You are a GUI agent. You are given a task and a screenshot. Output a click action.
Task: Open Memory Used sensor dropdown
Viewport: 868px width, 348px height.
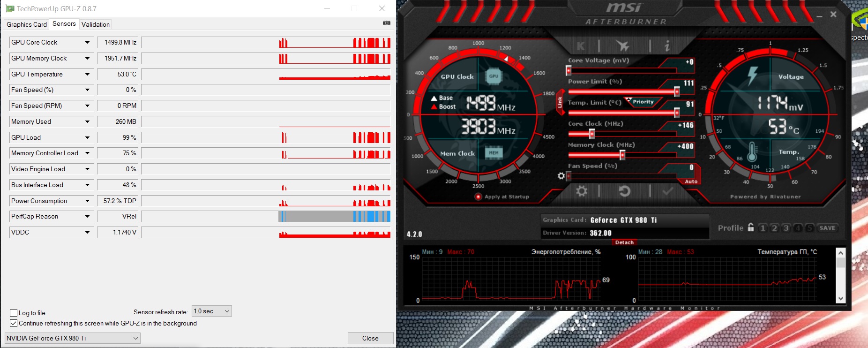coord(87,121)
